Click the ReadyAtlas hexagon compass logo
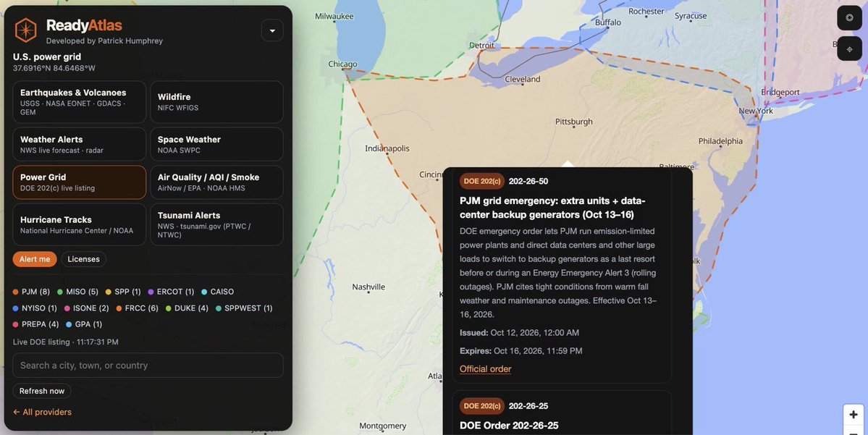 click(x=25, y=30)
